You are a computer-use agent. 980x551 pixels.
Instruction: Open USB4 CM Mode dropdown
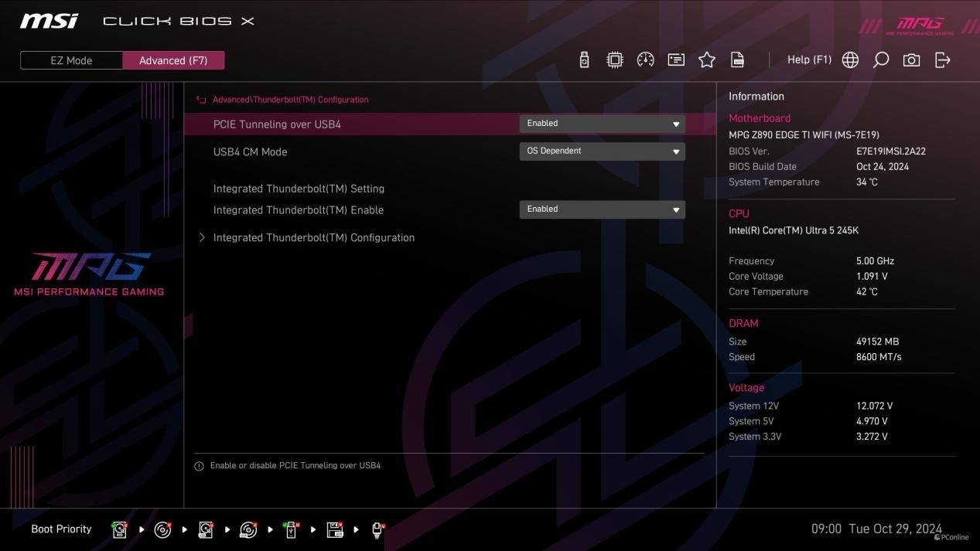[602, 151]
